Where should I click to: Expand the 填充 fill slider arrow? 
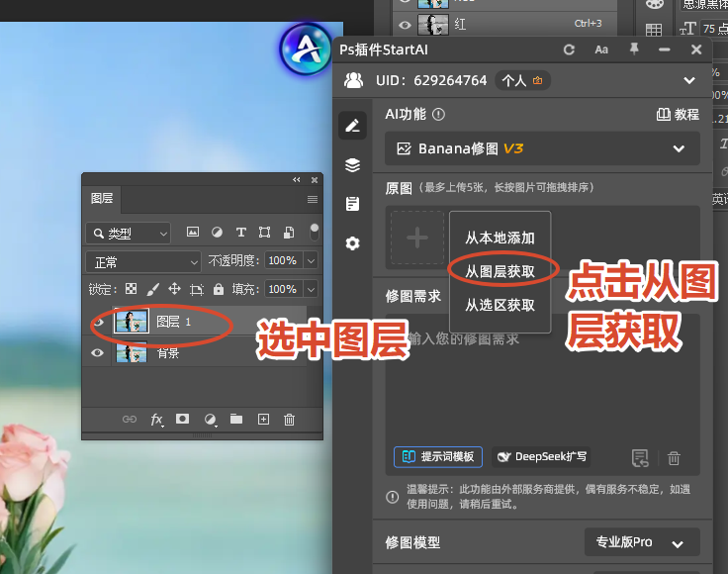(x=311, y=289)
